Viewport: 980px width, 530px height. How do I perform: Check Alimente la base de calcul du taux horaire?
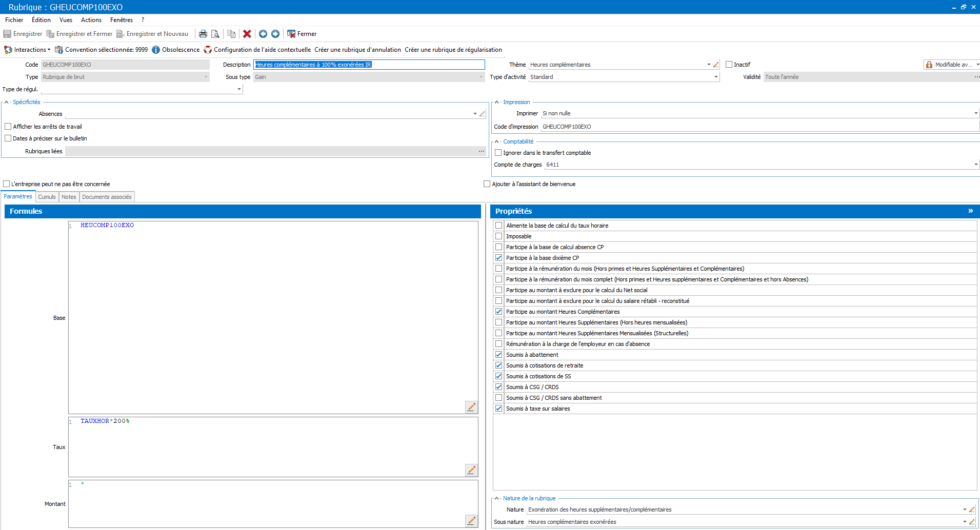498,226
